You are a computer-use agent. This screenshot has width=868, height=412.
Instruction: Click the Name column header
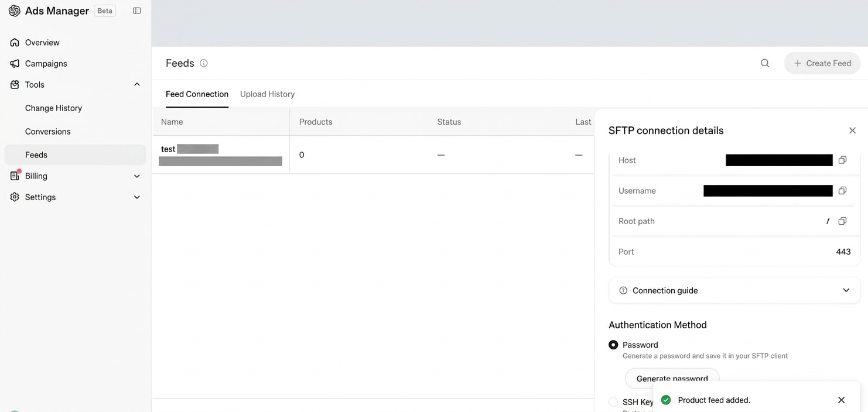click(172, 122)
